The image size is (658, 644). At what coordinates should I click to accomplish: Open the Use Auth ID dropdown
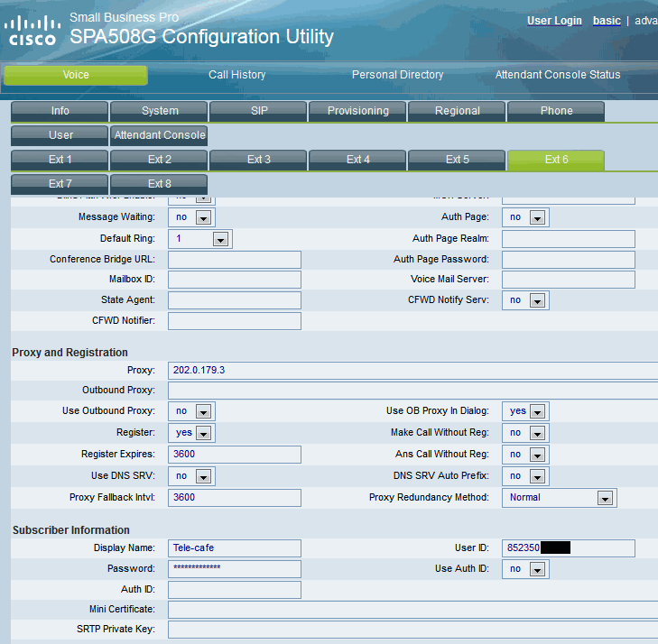(525, 569)
